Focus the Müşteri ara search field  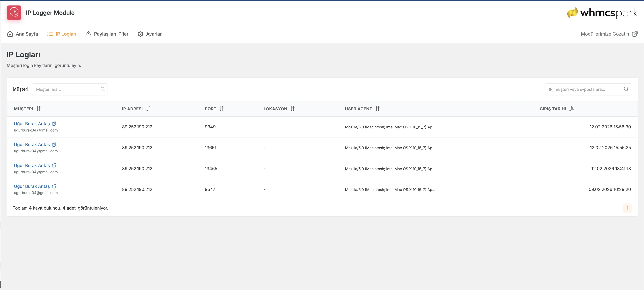pyautogui.click(x=70, y=89)
